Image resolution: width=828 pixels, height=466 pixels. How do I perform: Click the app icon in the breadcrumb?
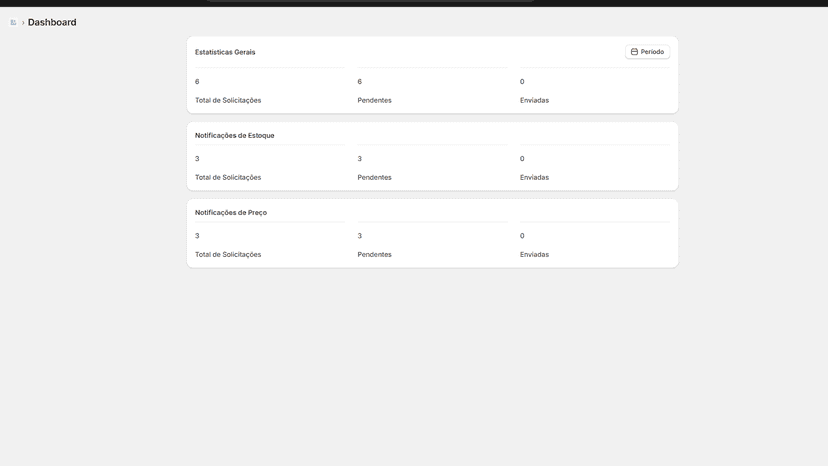pos(13,22)
